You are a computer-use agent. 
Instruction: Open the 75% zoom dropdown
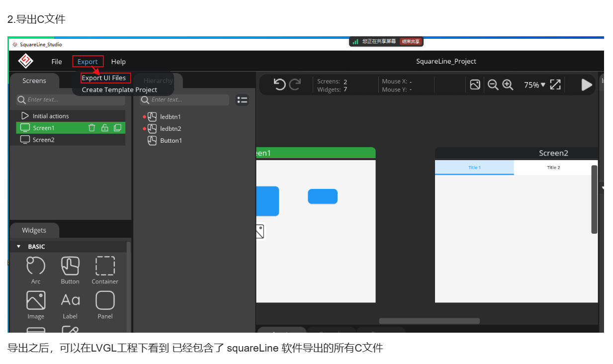point(534,85)
